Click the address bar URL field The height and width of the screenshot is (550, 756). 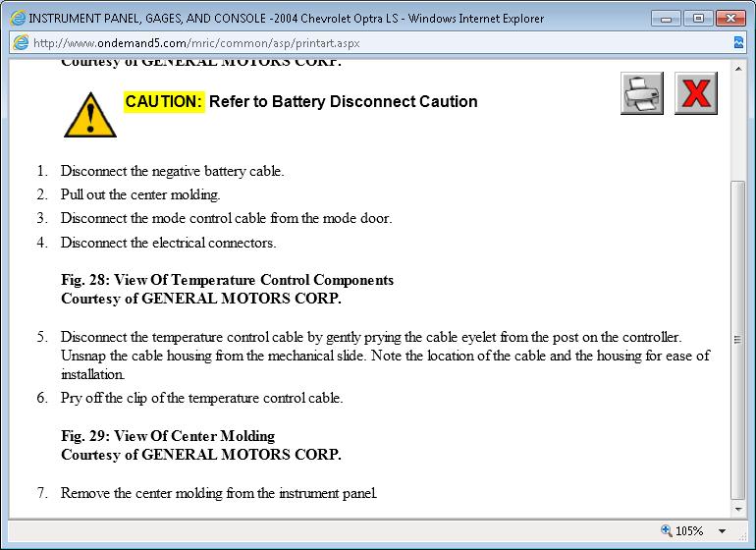point(376,43)
